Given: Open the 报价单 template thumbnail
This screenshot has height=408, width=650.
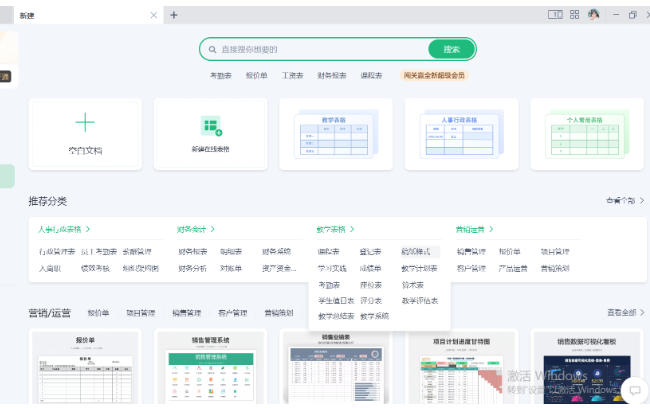Looking at the screenshot, I should tap(85, 367).
